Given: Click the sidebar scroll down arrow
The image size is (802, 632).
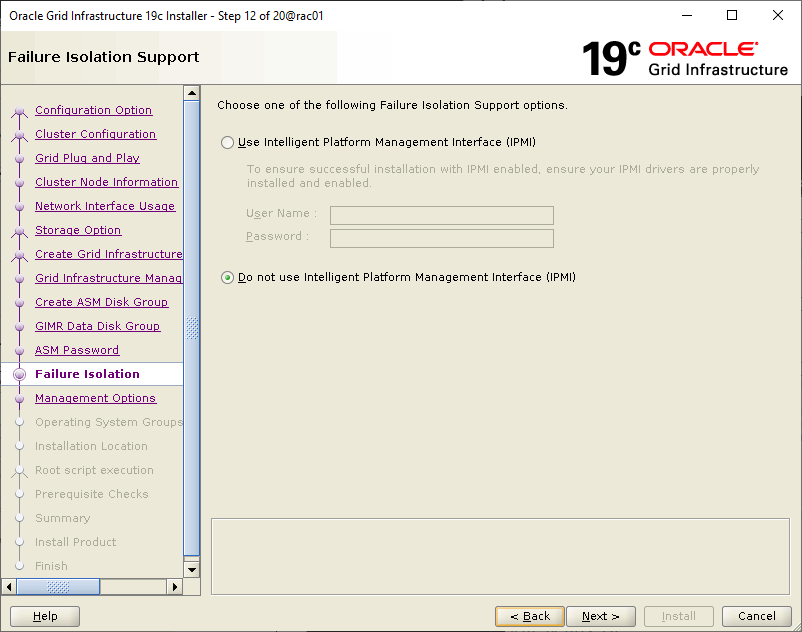Looking at the screenshot, I should 193,570.
